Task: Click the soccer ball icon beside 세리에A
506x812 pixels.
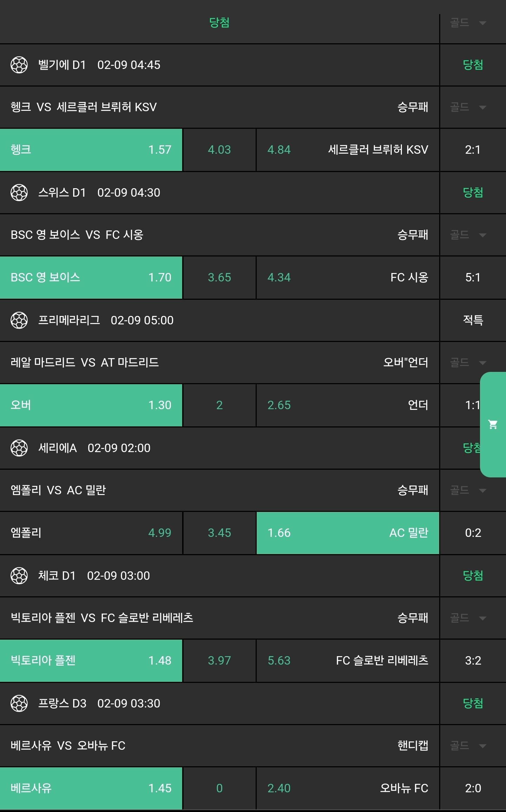Action: pos(19,448)
